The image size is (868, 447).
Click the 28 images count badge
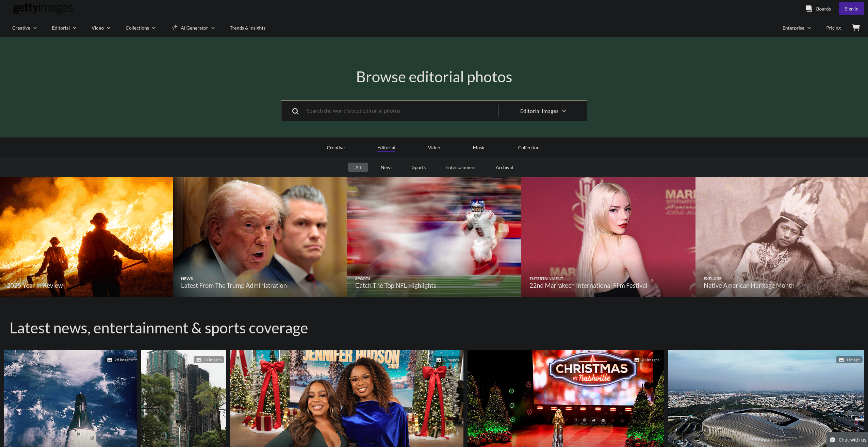(x=120, y=360)
